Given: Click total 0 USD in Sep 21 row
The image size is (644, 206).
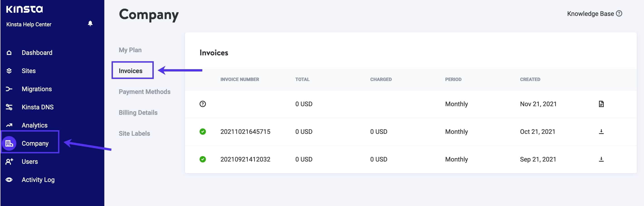Looking at the screenshot, I should pos(304,159).
